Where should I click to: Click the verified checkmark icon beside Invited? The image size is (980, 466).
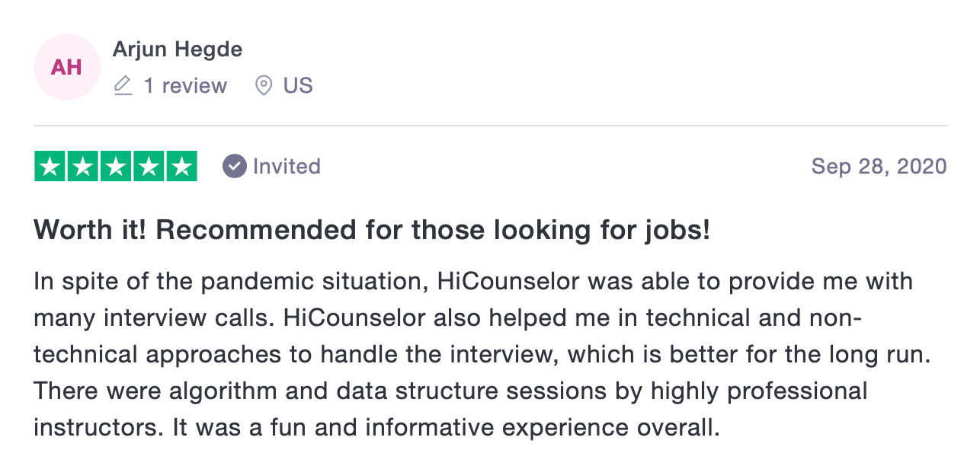(x=234, y=166)
